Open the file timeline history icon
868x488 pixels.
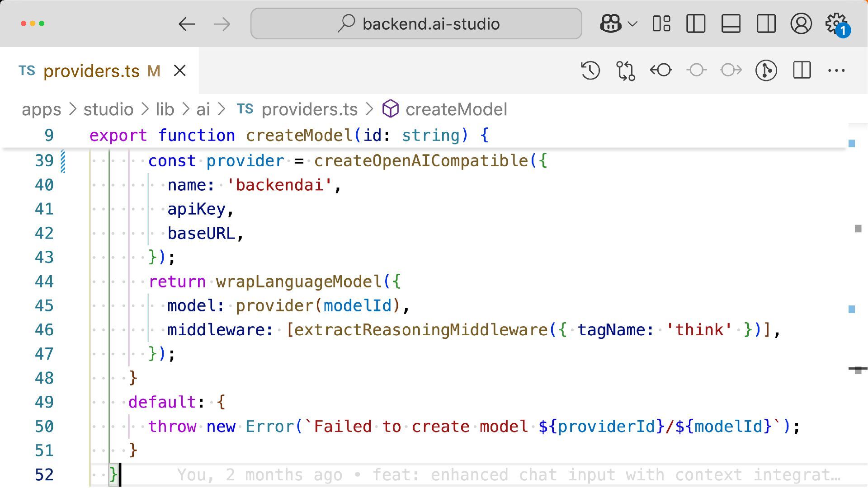(590, 70)
